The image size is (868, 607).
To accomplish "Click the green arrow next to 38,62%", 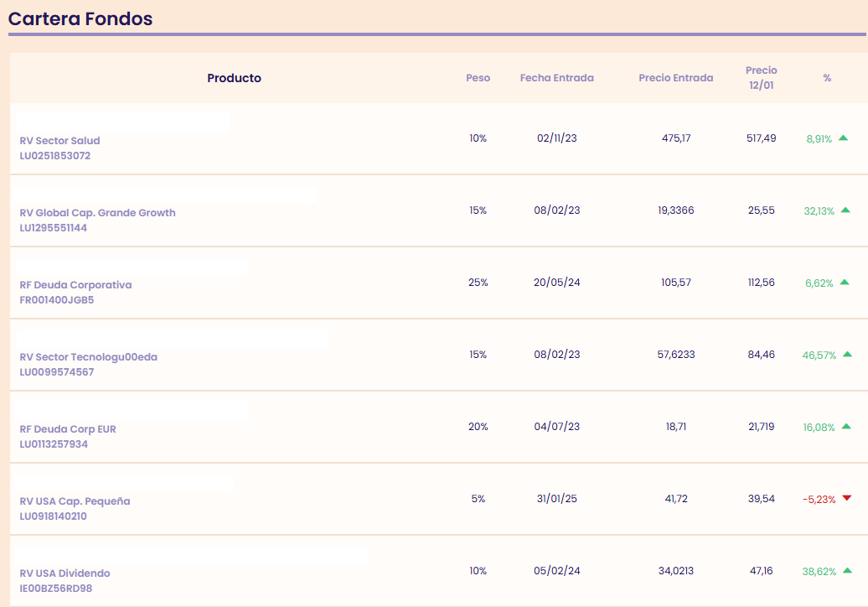I will click(847, 571).
